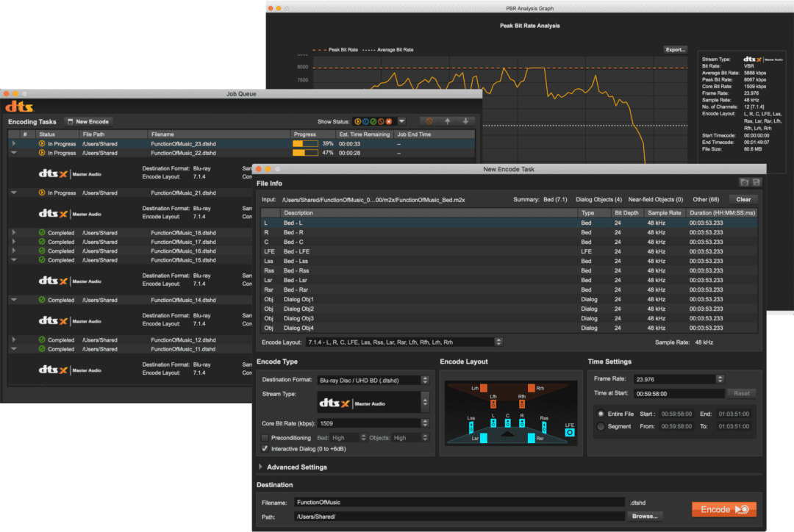794x532 pixels.
Task: Click the Bit Depth column header
Action: click(x=626, y=213)
